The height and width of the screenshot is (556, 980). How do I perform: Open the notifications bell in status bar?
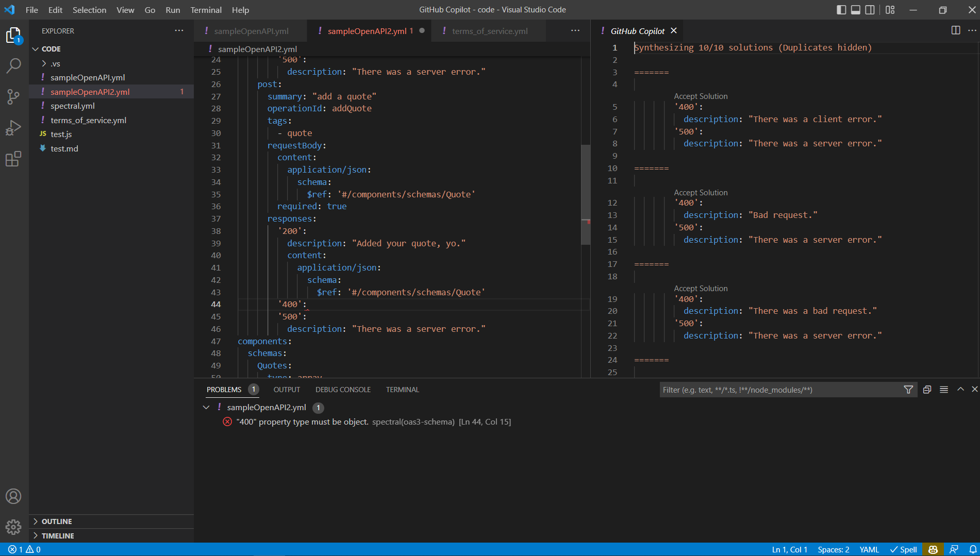point(972,549)
